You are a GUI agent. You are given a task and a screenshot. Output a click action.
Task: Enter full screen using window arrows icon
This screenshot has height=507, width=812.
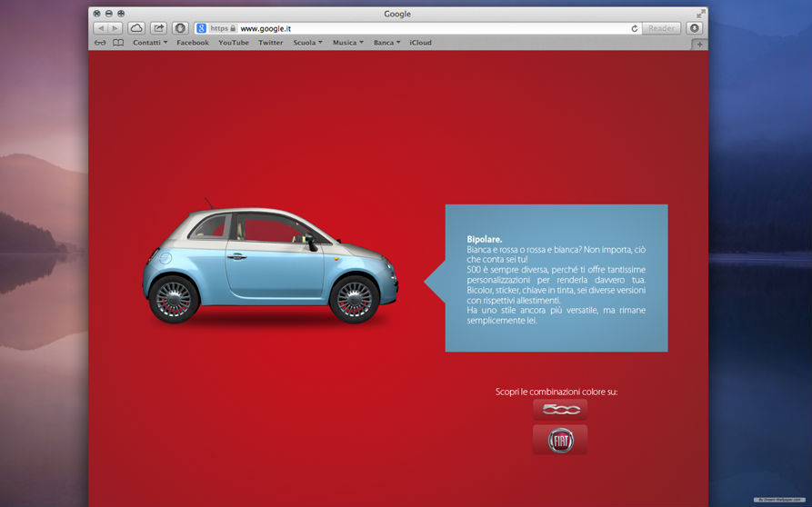point(700,14)
